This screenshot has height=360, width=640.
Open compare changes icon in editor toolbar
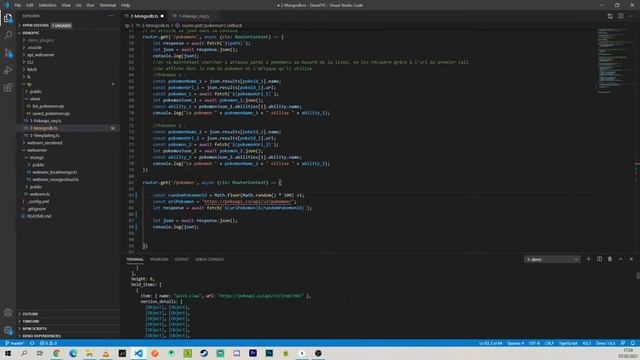[x=610, y=16]
